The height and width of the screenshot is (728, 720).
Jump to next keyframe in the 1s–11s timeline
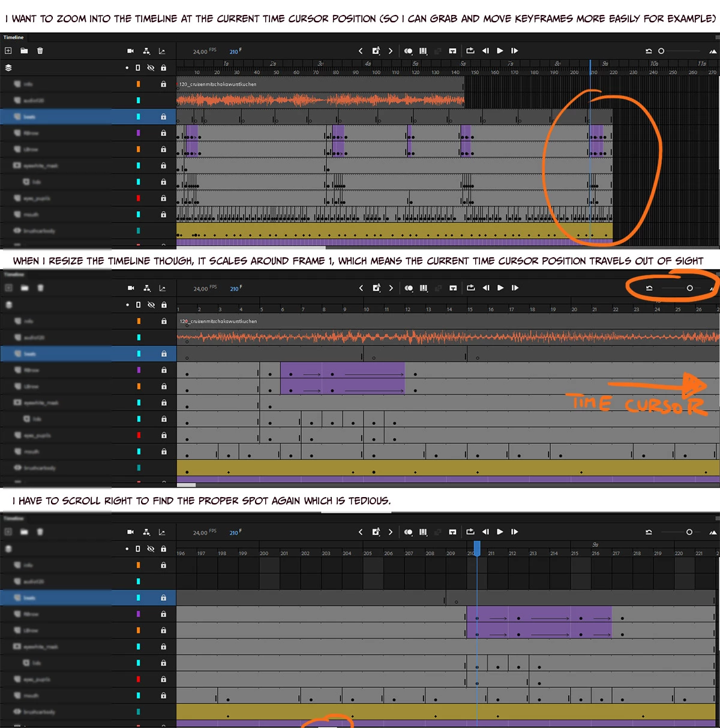click(x=391, y=51)
